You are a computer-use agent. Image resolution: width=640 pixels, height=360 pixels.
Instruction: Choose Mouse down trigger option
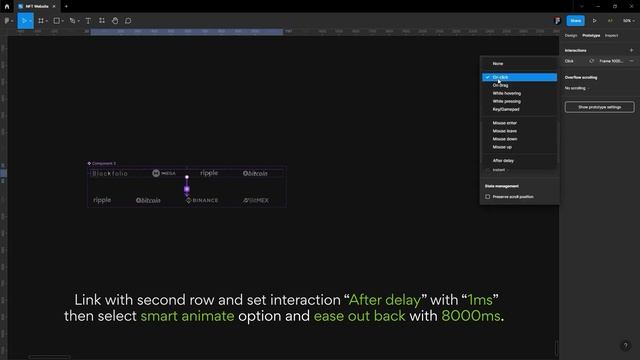coord(519,139)
